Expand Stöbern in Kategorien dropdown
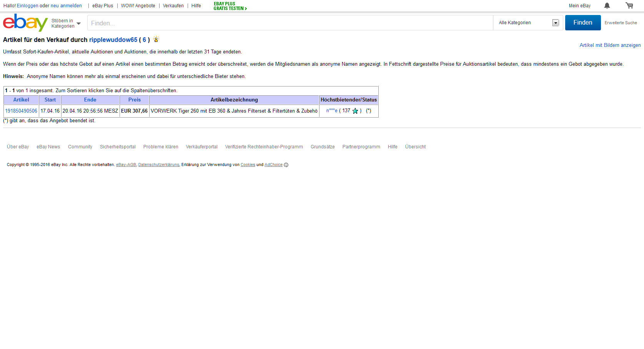The image size is (644, 349). 66,23
